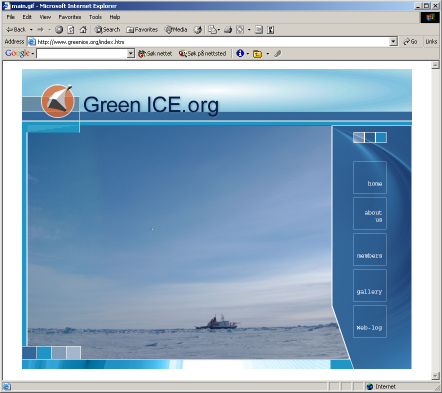Expand the Google search box dropdown

click(x=131, y=53)
